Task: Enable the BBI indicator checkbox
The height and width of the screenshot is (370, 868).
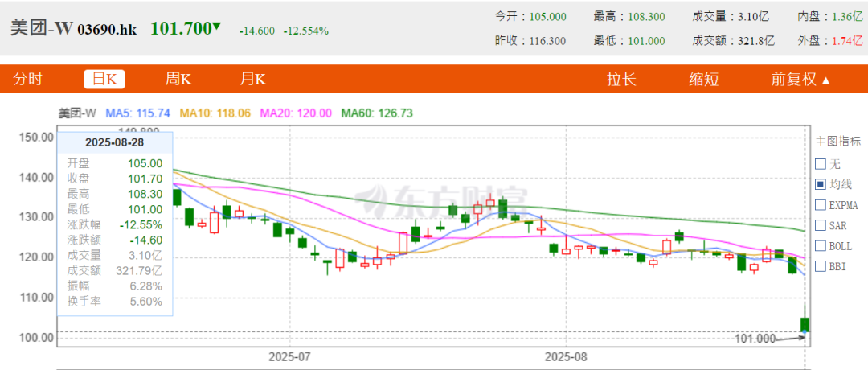Action: click(821, 266)
